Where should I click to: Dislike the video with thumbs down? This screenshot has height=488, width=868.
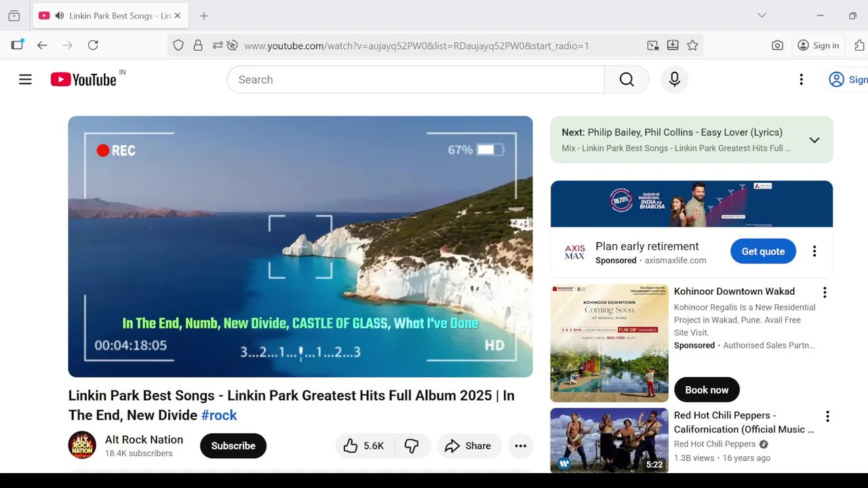412,446
